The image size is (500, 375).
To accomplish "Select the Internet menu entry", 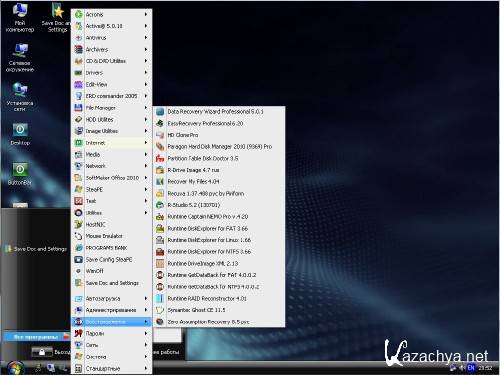I will (111, 143).
